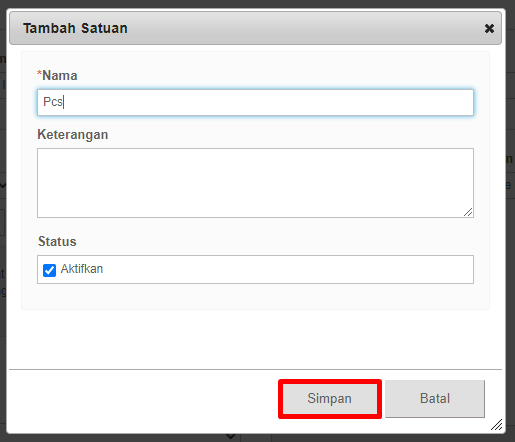Click the blank area left of Simpan
The height and width of the screenshot is (442, 515).
tap(143, 399)
